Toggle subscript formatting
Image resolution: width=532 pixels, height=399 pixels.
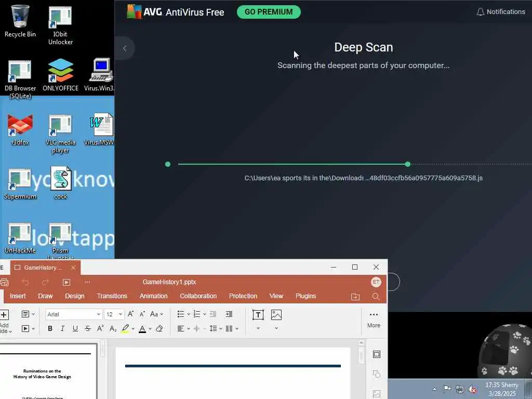click(113, 328)
